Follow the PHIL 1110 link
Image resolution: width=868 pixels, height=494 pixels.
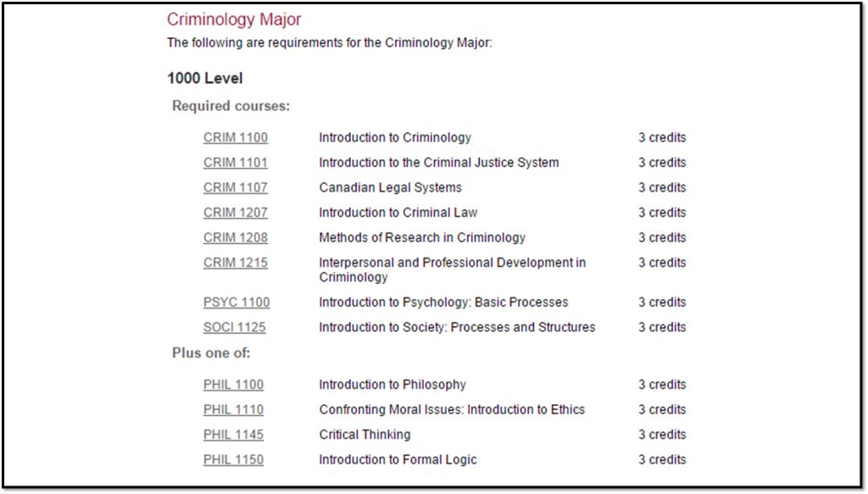point(233,410)
